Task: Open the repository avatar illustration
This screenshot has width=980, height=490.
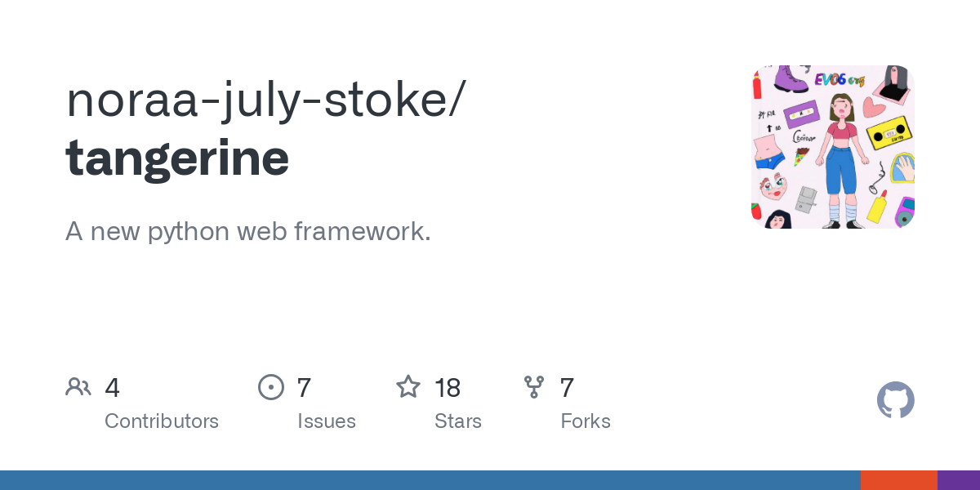Action: pos(832,147)
